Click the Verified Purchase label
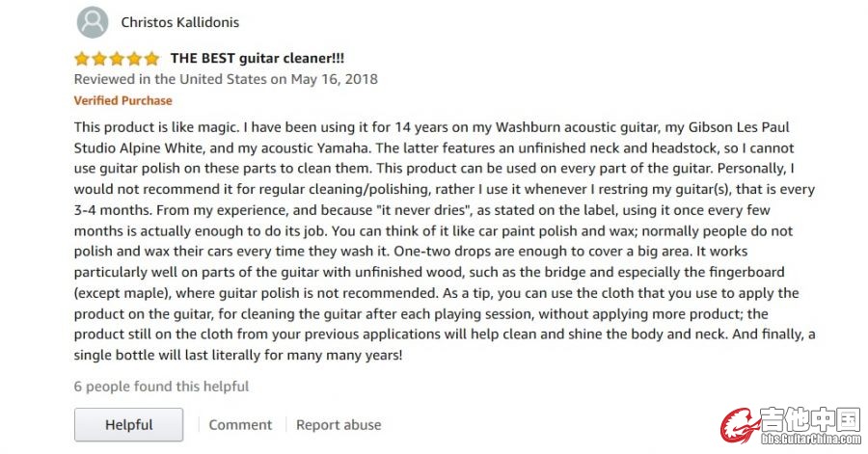 122,100
